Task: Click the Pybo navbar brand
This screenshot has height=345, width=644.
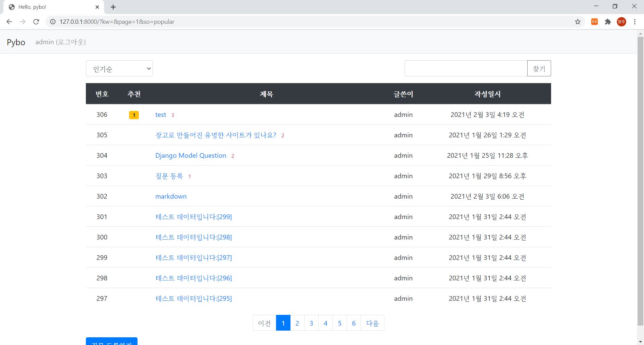Action: point(16,42)
